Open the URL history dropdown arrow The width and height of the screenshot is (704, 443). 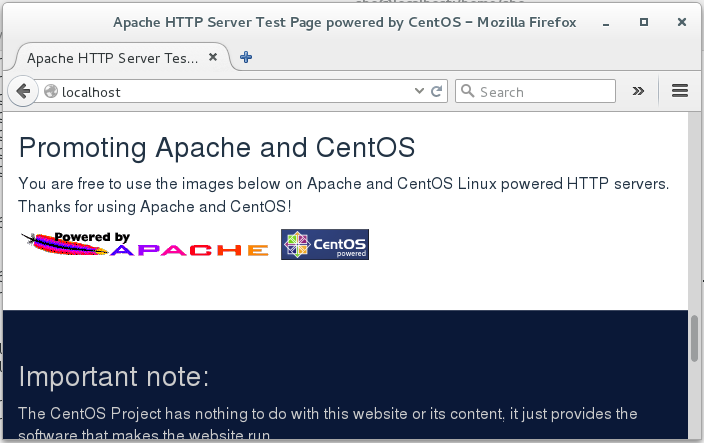[419, 91]
